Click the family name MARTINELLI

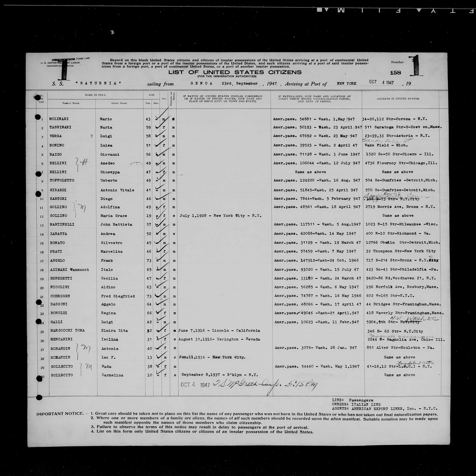(62, 224)
